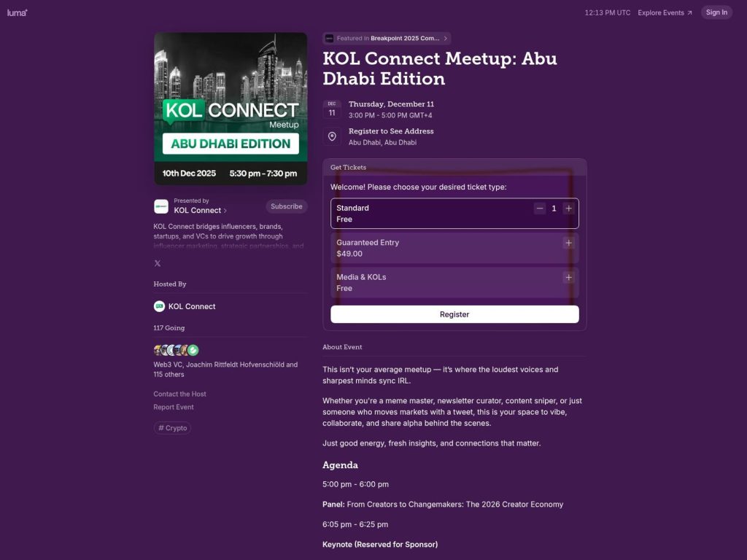This screenshot has width=747, height=560.
Task: Click the location pin icon beside the address
Action: [332, 136]
